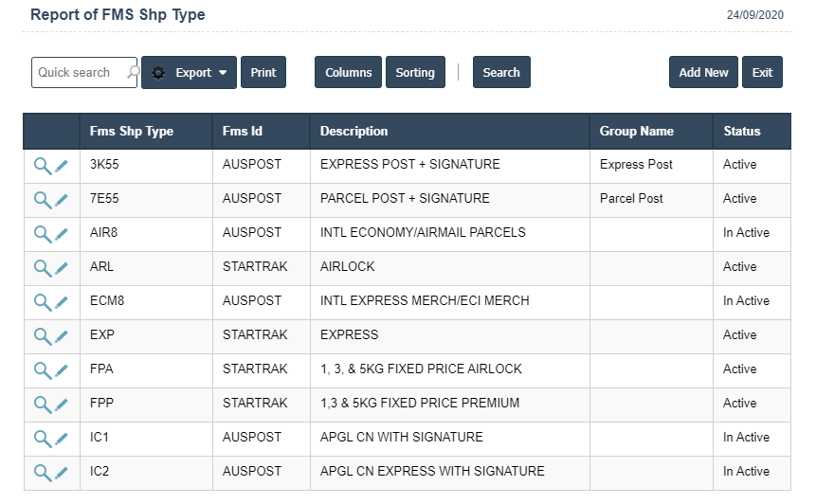Exit the FMS Shp Type report
816x504 pixels.
pos(762,73)
